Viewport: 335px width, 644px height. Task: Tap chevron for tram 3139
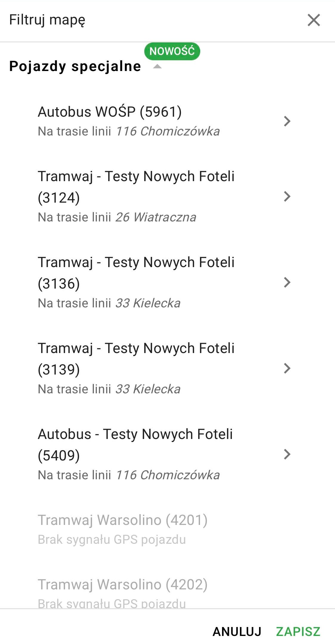coord(287,368)
